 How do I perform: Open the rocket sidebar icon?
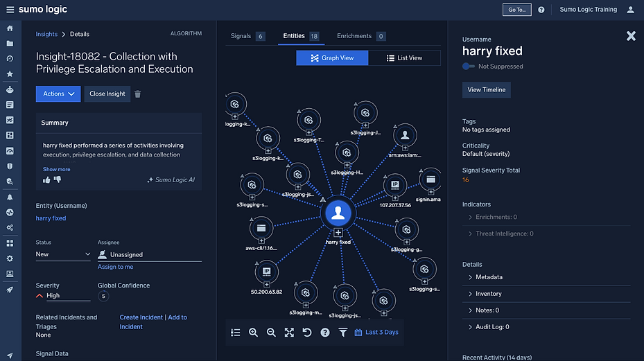point(10,290)
